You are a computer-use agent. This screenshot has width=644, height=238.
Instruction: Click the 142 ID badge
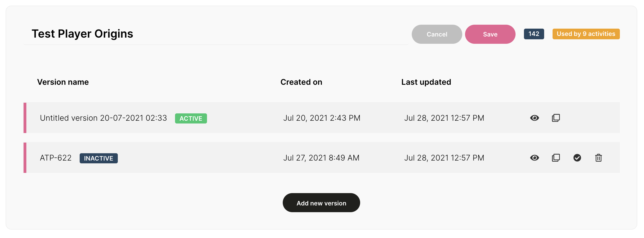click(534, 34)
